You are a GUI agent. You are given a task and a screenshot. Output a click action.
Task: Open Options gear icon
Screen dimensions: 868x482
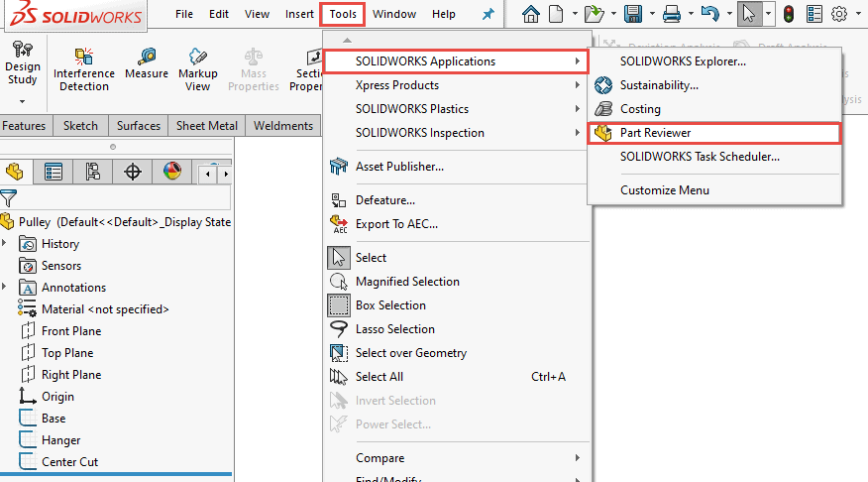(x=839, y=14)
